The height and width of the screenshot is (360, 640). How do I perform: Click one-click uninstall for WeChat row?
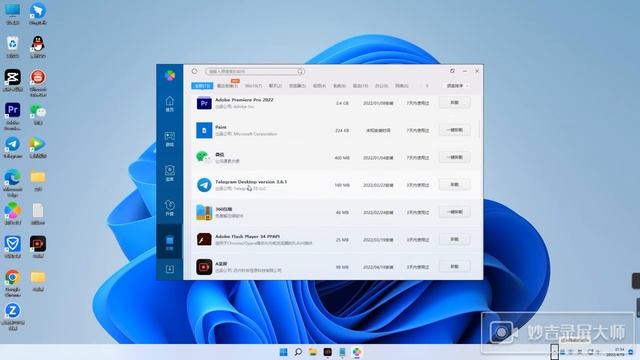[454, 157]
